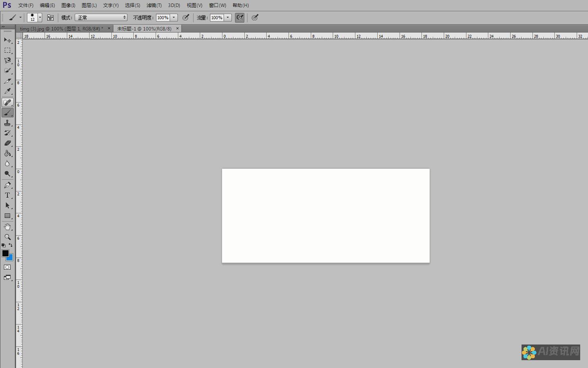Screen dimensions: 588x368
Task: Select the Paint Bucket tool
Action: point(7,153)
